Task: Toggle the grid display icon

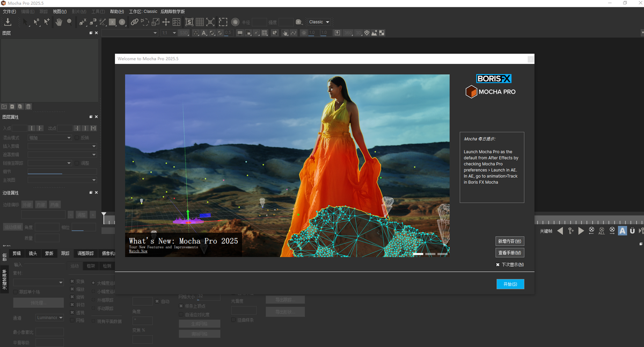Action: (x=200, y=22)
